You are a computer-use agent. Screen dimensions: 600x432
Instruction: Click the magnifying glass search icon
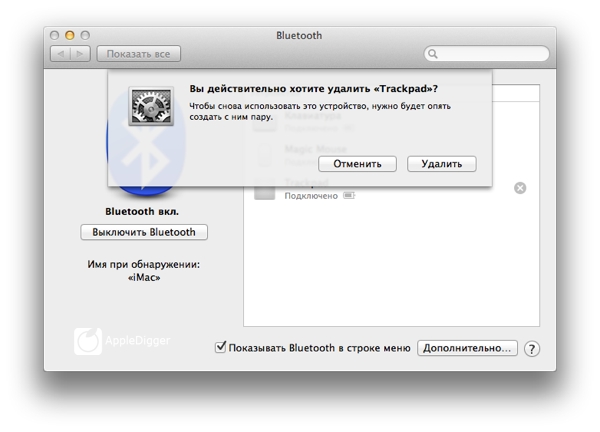[433, 54]
